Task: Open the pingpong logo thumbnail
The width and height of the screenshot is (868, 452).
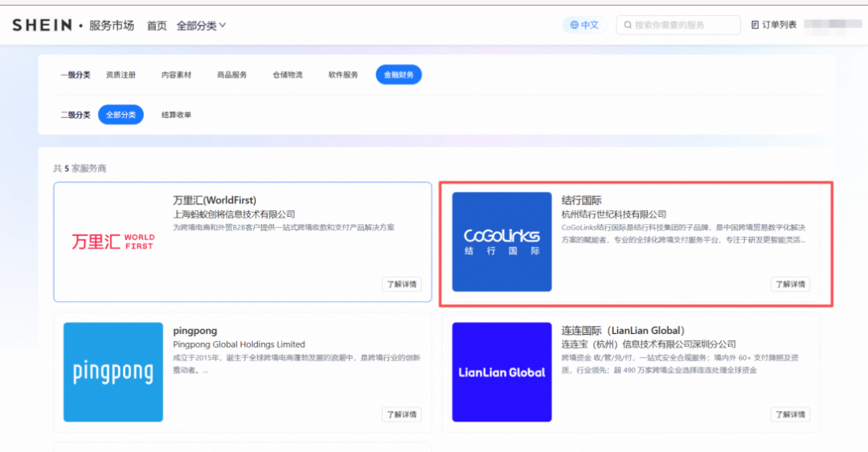Action: 113,372
